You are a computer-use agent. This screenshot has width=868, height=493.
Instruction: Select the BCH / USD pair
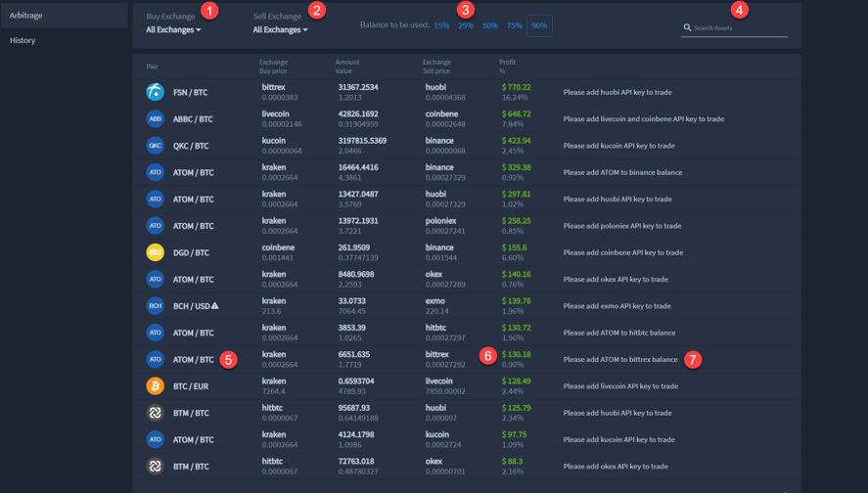[192, 306]
